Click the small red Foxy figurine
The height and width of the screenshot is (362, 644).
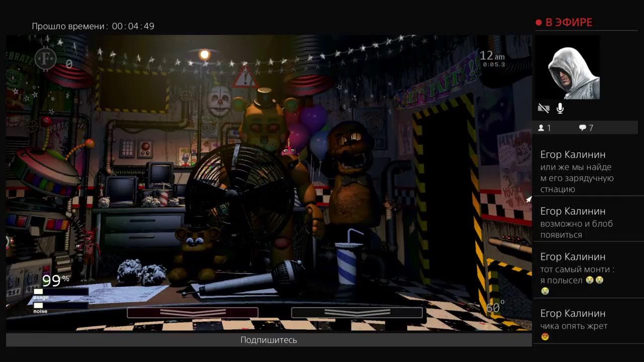(x=90, y=254)
